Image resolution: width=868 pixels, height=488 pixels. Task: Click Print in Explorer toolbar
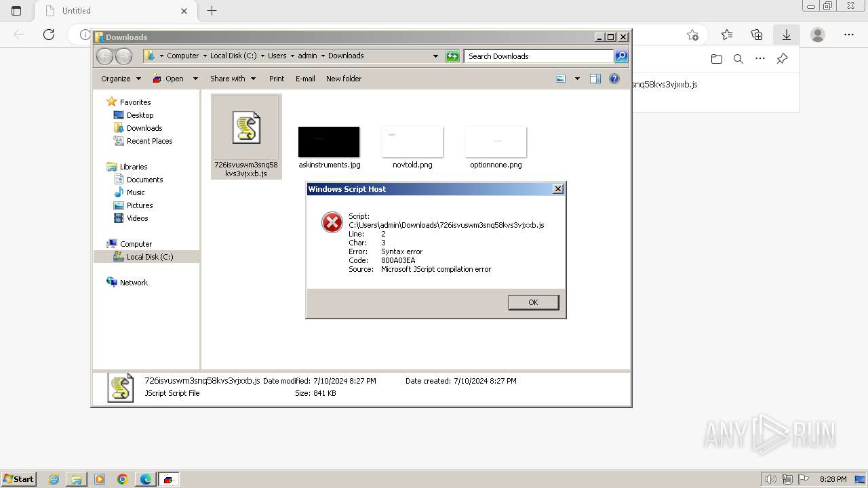[x=277, y=79]
